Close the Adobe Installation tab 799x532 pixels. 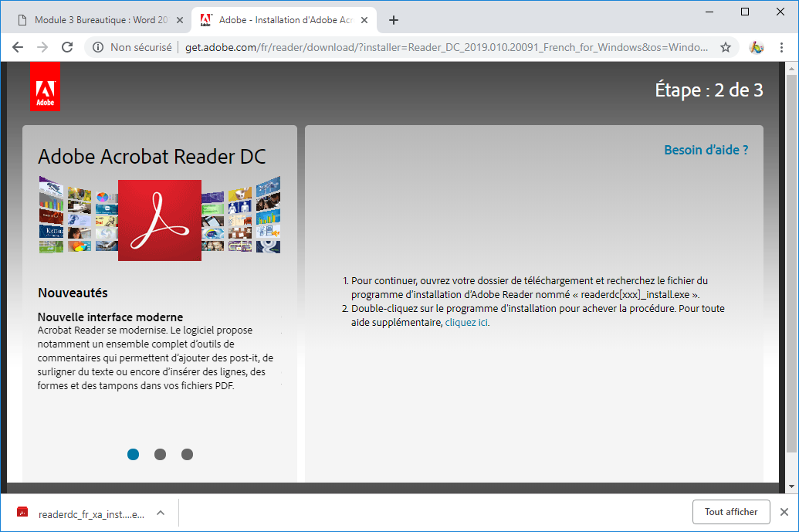pyautogui.click(x=364, y=20)
